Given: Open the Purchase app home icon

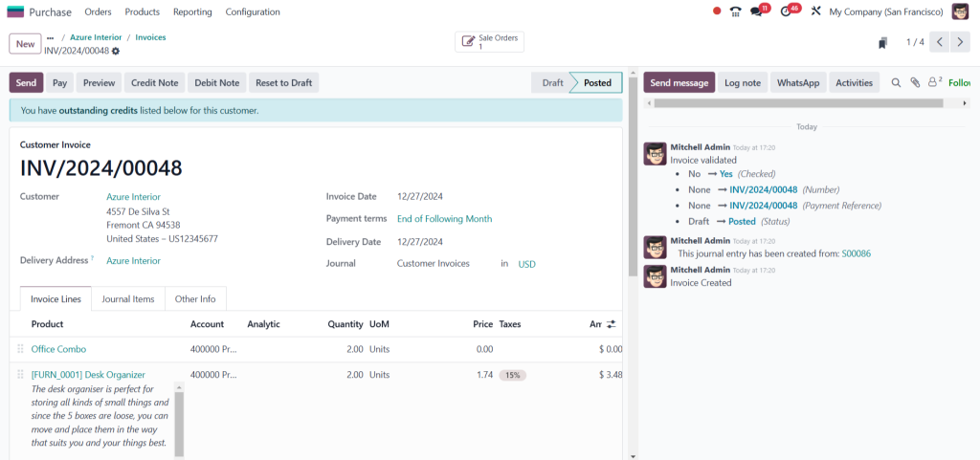Looking at the screenshot, I should pyautogui.click(x=15, y=11).
